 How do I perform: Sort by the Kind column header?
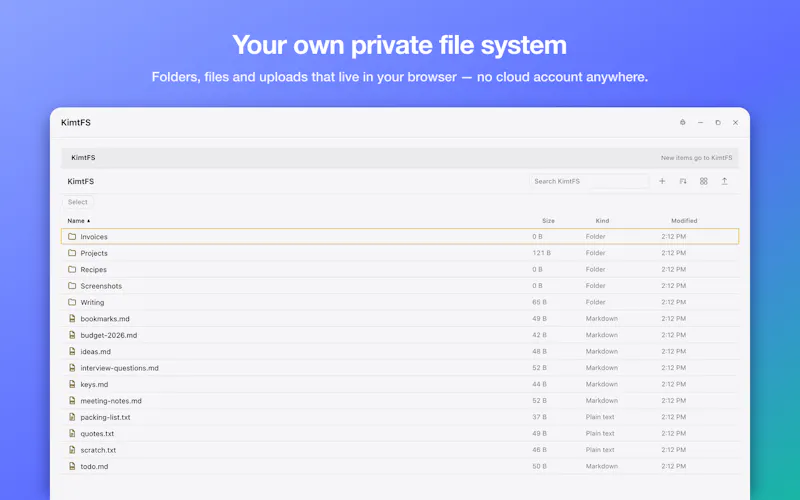point(602,221)
